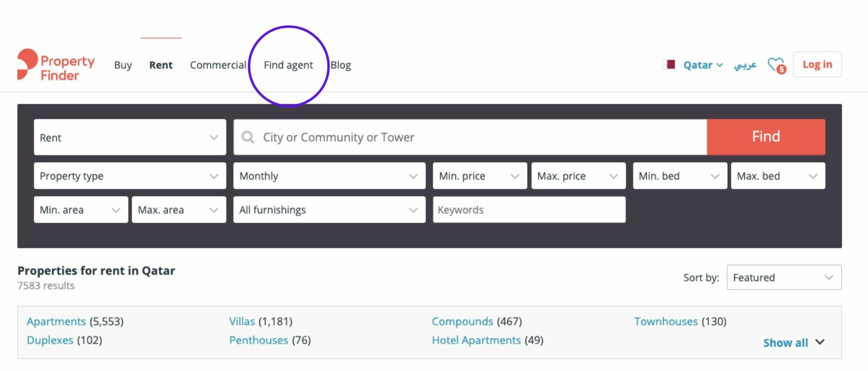The height and width of the screenshot is (371, 868).
Task: Click the search magnifier icon
Action: tap(248, 137)
